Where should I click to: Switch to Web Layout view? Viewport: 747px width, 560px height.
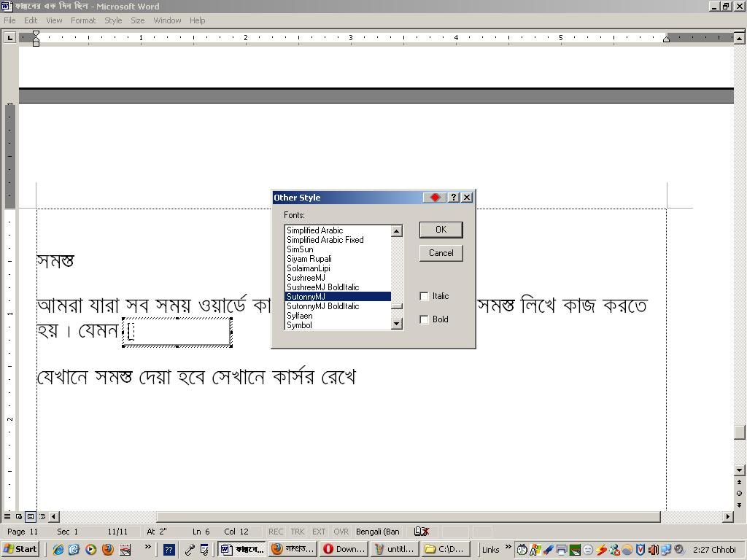point(18,516)
